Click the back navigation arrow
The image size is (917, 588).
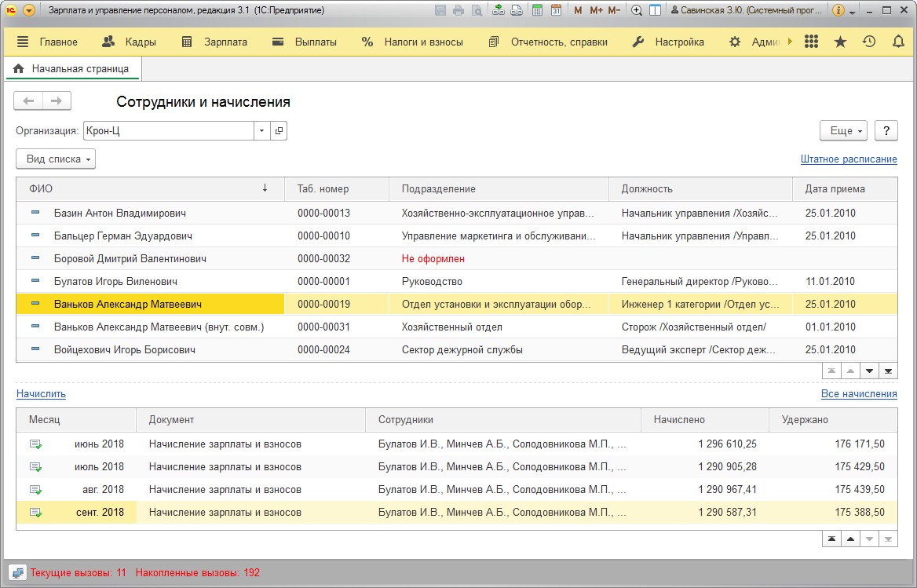[28, 101]
